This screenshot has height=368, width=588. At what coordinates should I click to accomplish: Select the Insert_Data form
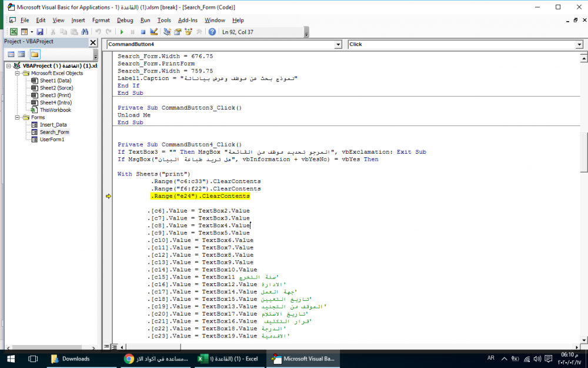tap(54, 125)
